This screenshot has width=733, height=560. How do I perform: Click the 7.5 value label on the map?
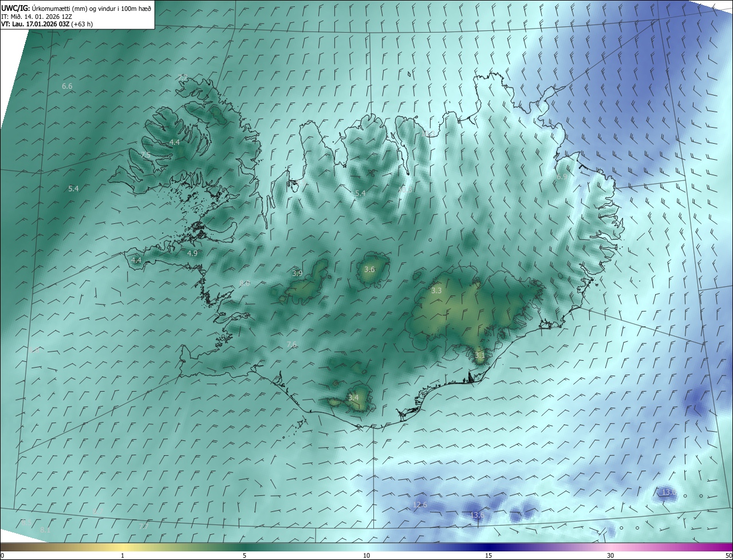145,155
